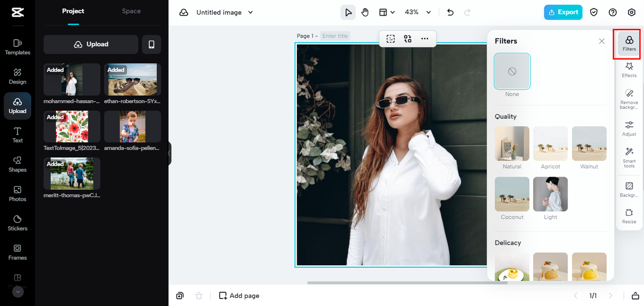Open the Smart tools panel

click(x=629, y=158)
